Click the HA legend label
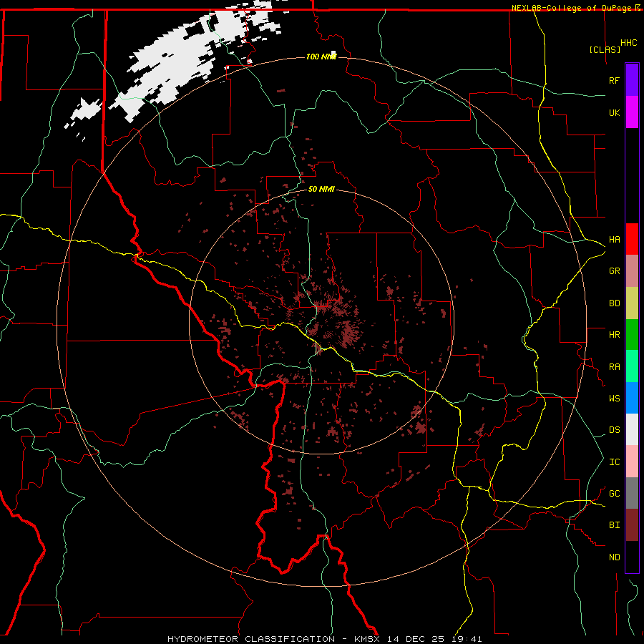This screenshot has width=644, height=644. point(614,240)
